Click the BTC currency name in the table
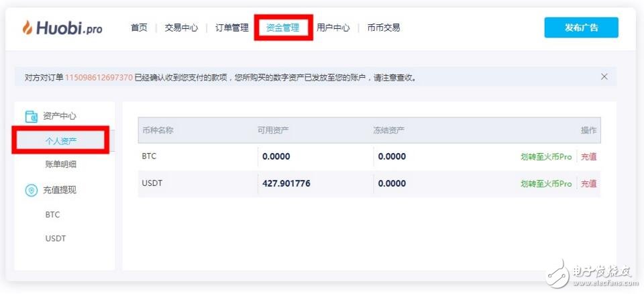644x294 pixels. pyautogui.click(x=149, y=156)
